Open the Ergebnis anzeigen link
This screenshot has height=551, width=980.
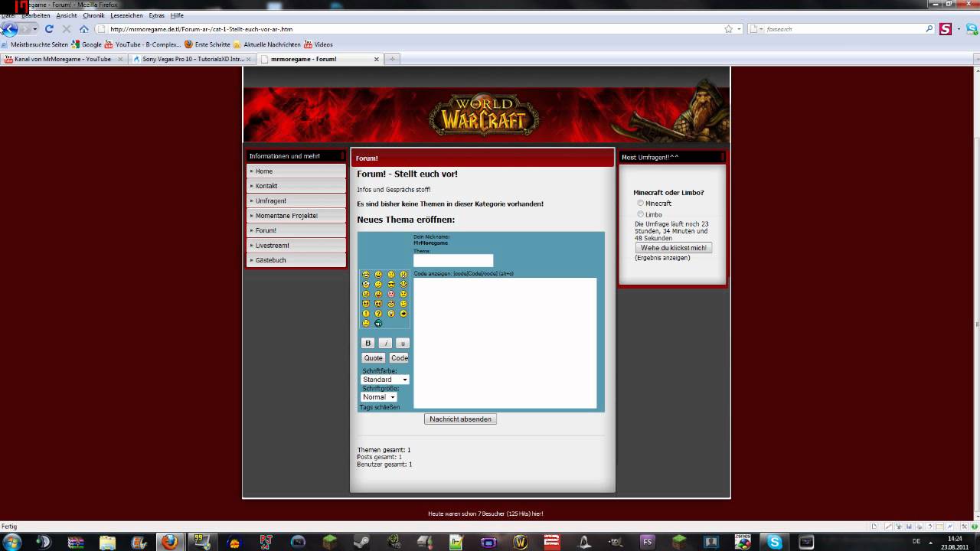(662, 258)
